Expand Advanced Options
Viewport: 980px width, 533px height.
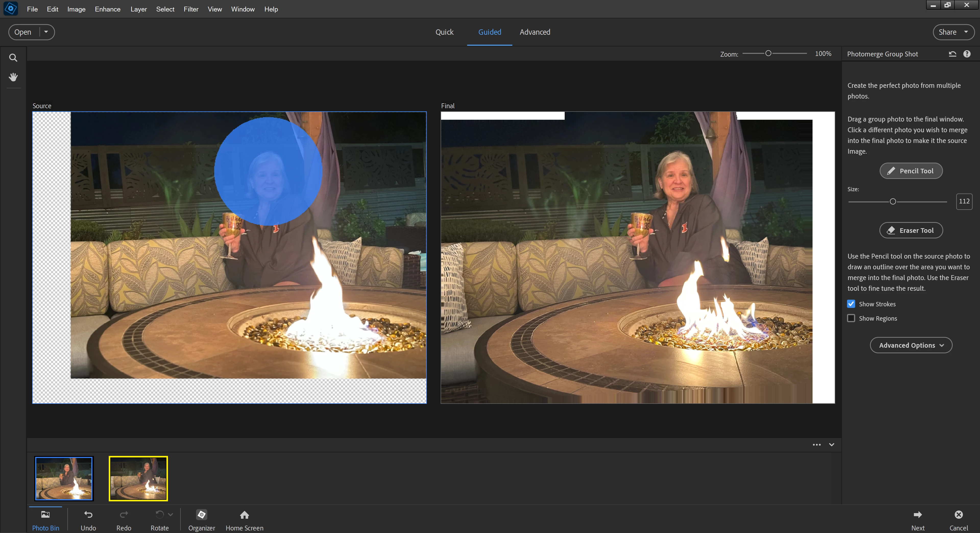pyautogui.click(x=911, y=345)
